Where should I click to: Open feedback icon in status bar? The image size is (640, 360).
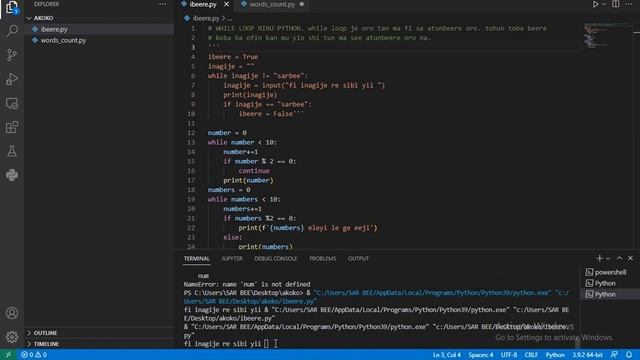(614, 355)
